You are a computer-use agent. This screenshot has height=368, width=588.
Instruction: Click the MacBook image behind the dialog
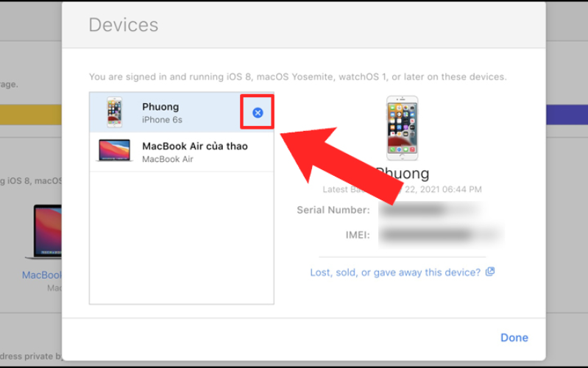(43, 232)
